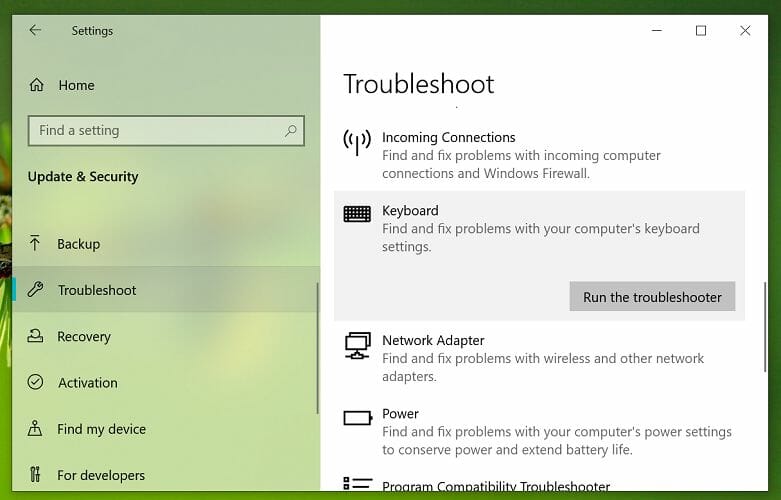Click the Settings window title text

tap(92, 31)
